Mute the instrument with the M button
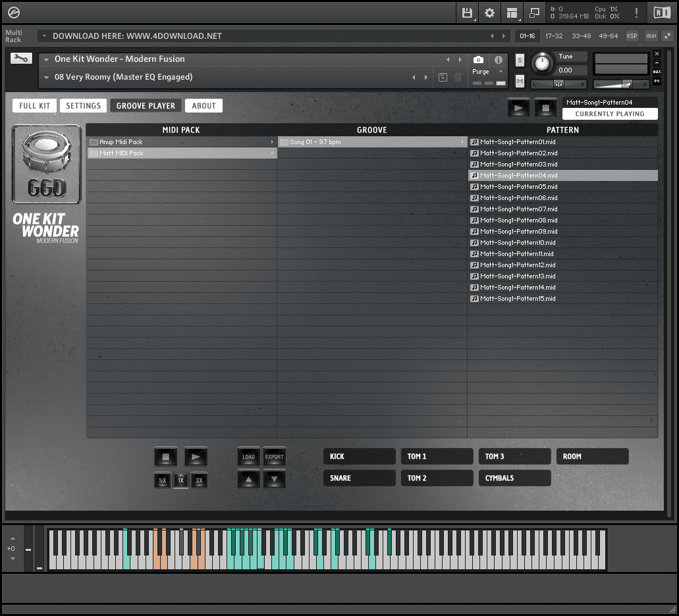Image resolution: width=679 pixels, height=616 pixels. click(x=520, y=82)
